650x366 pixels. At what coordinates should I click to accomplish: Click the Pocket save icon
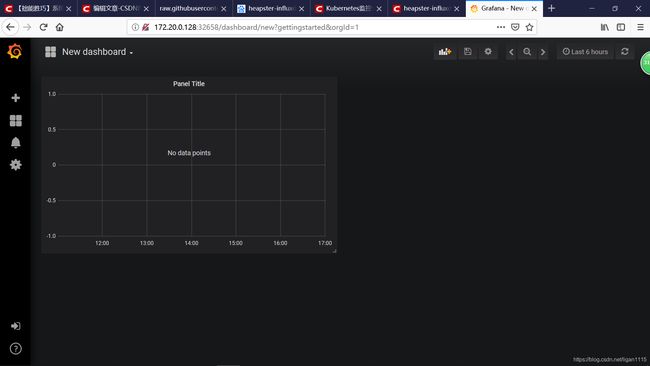(x=515, y=27)
